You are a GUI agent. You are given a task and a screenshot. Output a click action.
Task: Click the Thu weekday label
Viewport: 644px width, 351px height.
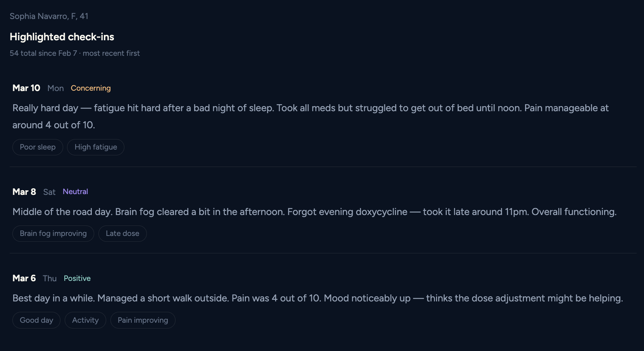50,279
